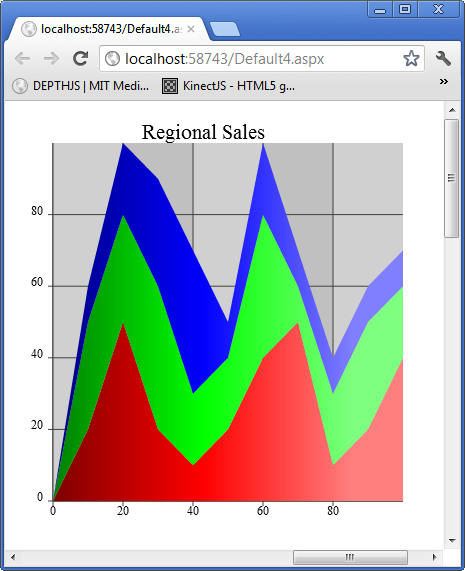Image resolution: width=465 pixels, height=571 pixels.
Task: Click the horizontal scrollbar left arrow
Action: point(13,557)
